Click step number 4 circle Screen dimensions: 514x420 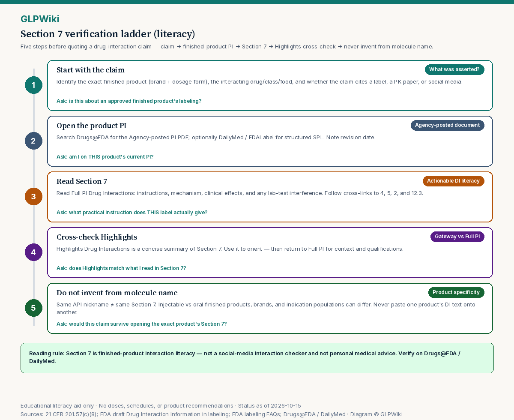tap(33, 252)
